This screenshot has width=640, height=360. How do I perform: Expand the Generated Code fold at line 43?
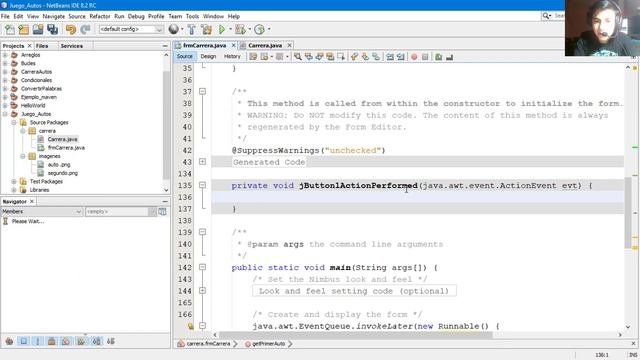click(x=202, y=162)
